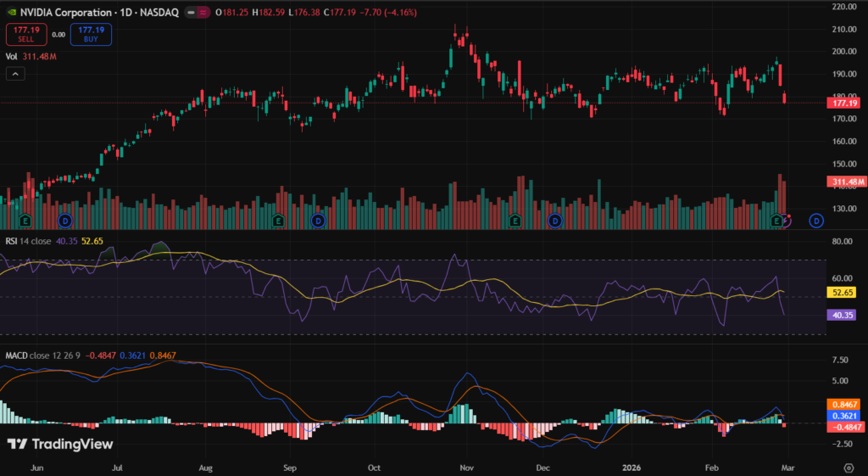Screen dimensions: 868x476
Task: Toggle the pink wavy-lines indicator beside NASDAQ
Action: tap(204, 14)
